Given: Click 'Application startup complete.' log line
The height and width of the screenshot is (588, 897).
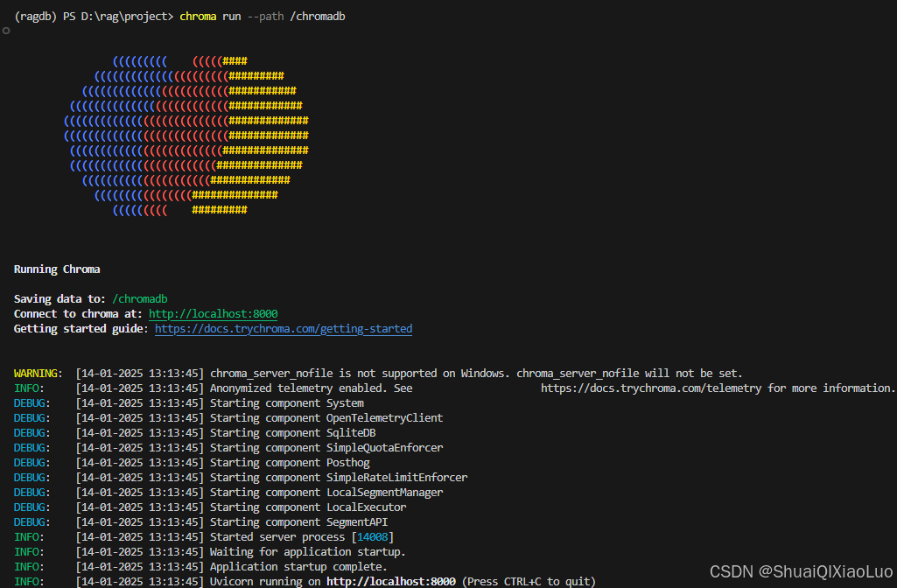Looking at the screenshot, I should point(298,566).
